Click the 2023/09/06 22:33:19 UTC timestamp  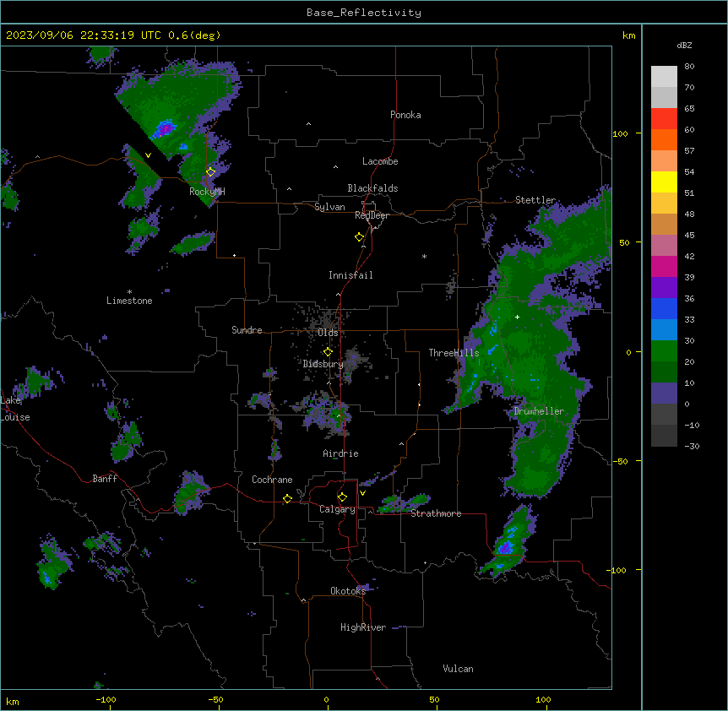tap(84, 35)
